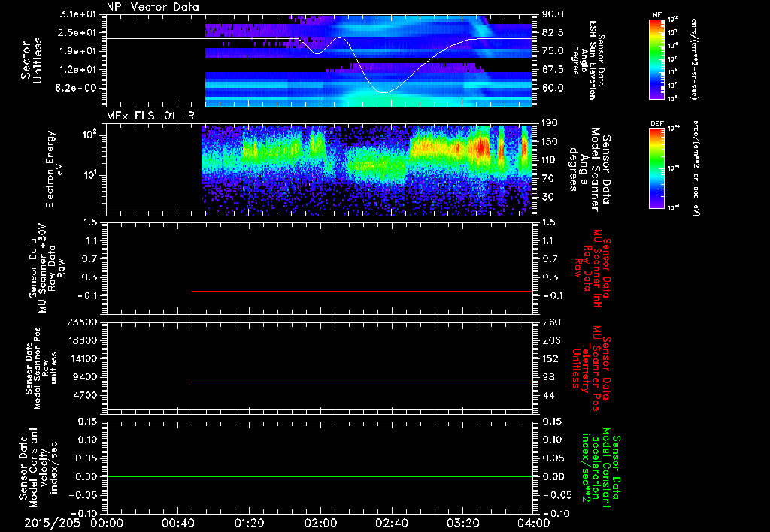Viewport: 770px width, 532px height.
Task: Click the "152" telemetry tick value
Action: (x=550, y=358)
